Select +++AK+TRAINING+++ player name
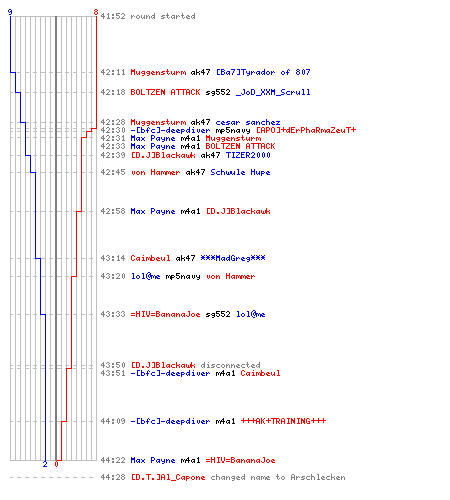The width and height of the screenshot is (450, 500). coord(283,421)
